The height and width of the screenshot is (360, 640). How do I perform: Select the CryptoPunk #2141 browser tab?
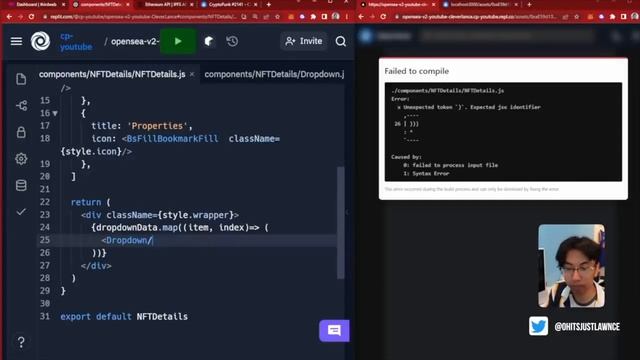tap(229, 4)
